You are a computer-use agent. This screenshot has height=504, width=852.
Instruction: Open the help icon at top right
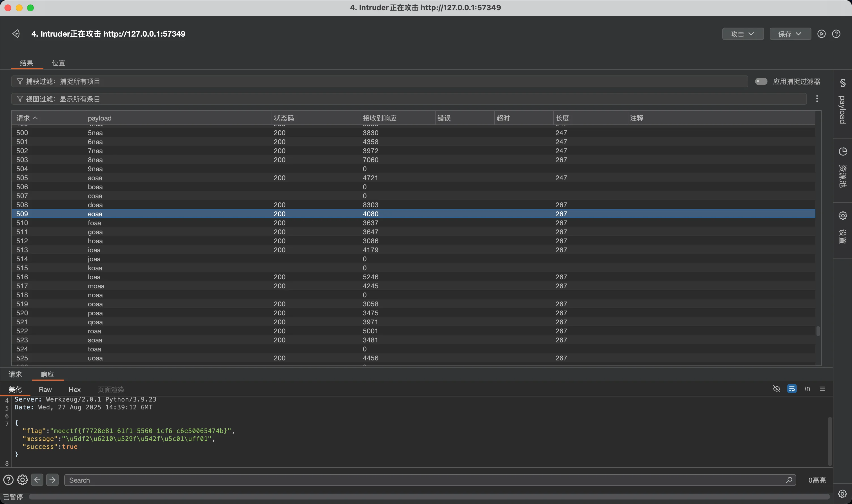click(836, 34)
